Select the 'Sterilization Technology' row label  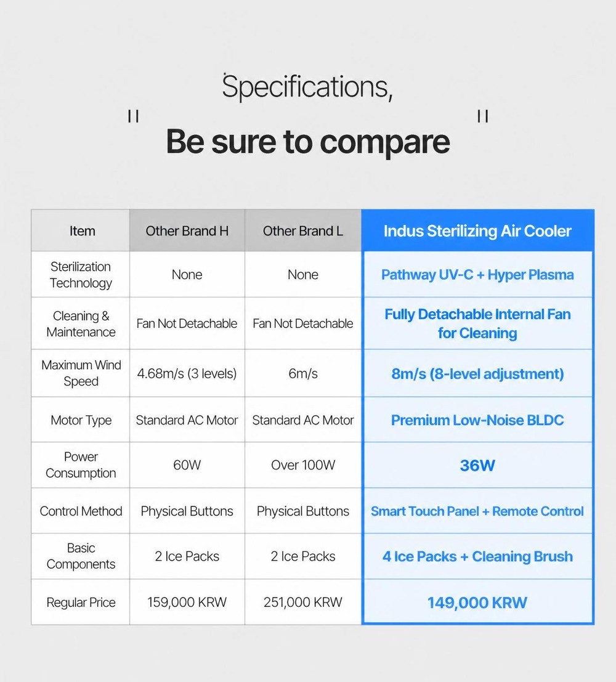(81, 274)
